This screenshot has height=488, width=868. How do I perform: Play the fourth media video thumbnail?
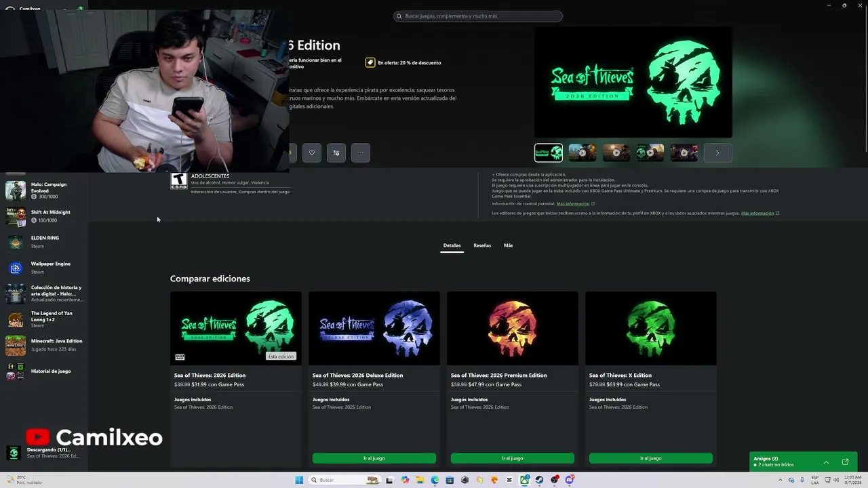pos(650,152)
